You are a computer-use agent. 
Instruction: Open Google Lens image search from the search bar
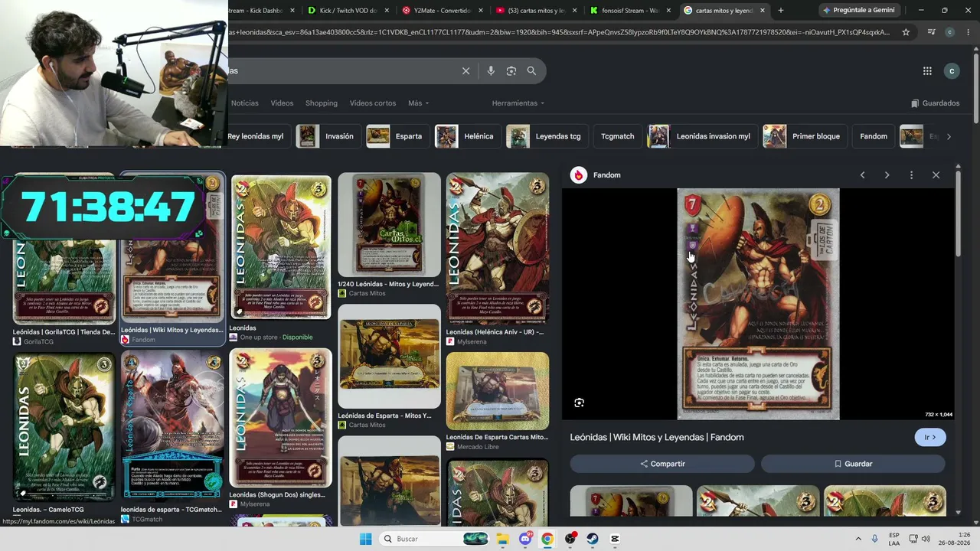[511, 70]
